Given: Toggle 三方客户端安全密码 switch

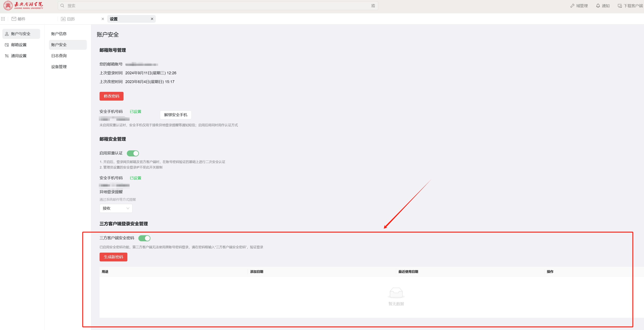Looking at the screenshot, I should click(144, 238).
